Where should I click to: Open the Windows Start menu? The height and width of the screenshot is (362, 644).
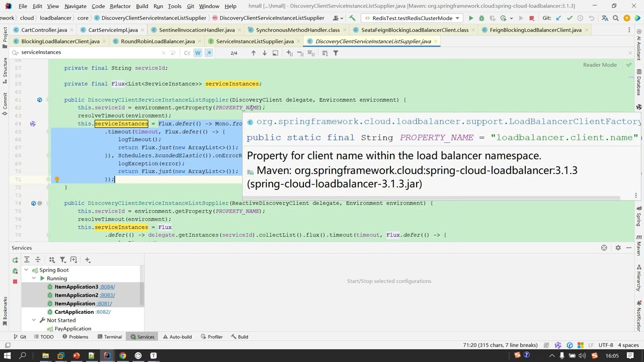point(7,356)
